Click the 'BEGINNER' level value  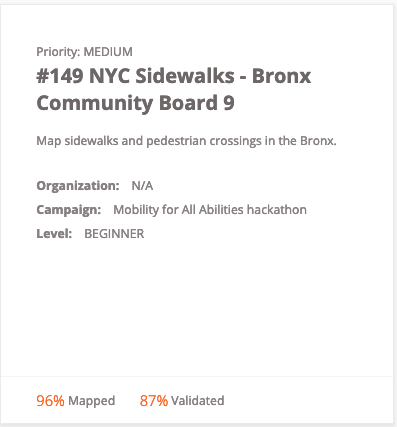click(x=114, y=234)
